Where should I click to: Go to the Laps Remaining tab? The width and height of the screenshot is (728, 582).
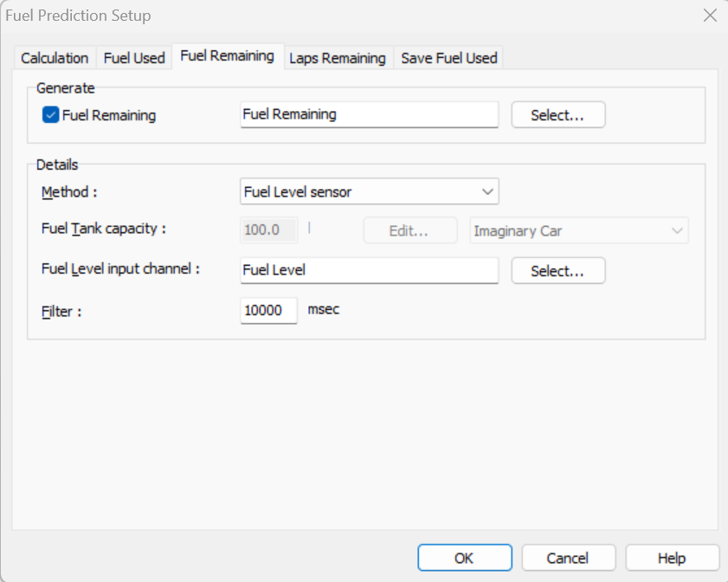pos(337,58)
